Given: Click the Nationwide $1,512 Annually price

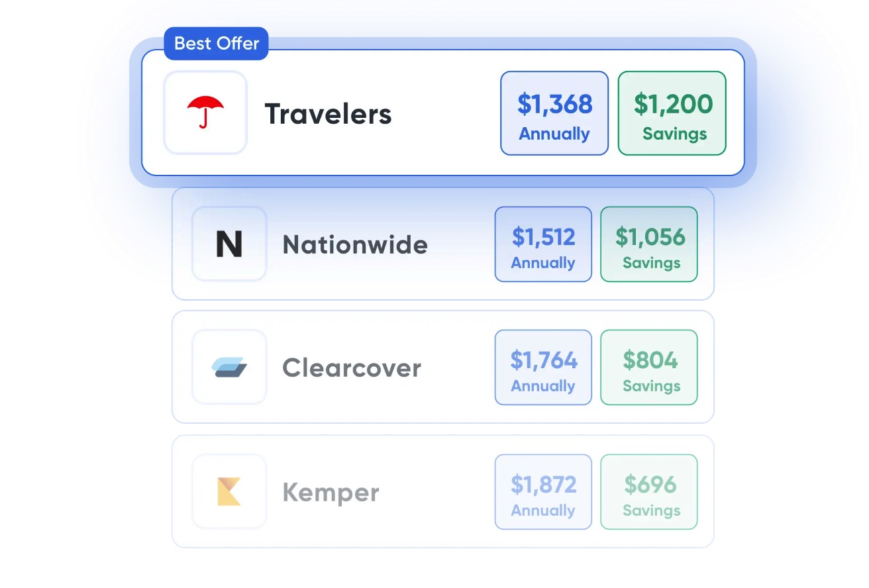Looking at the screenshot, I should click(543, 244).
